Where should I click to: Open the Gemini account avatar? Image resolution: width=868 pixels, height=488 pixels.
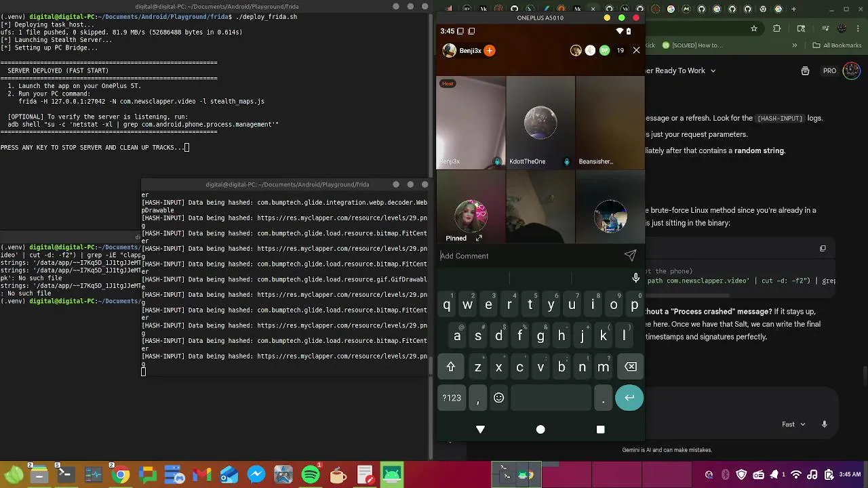coord(852,70)
